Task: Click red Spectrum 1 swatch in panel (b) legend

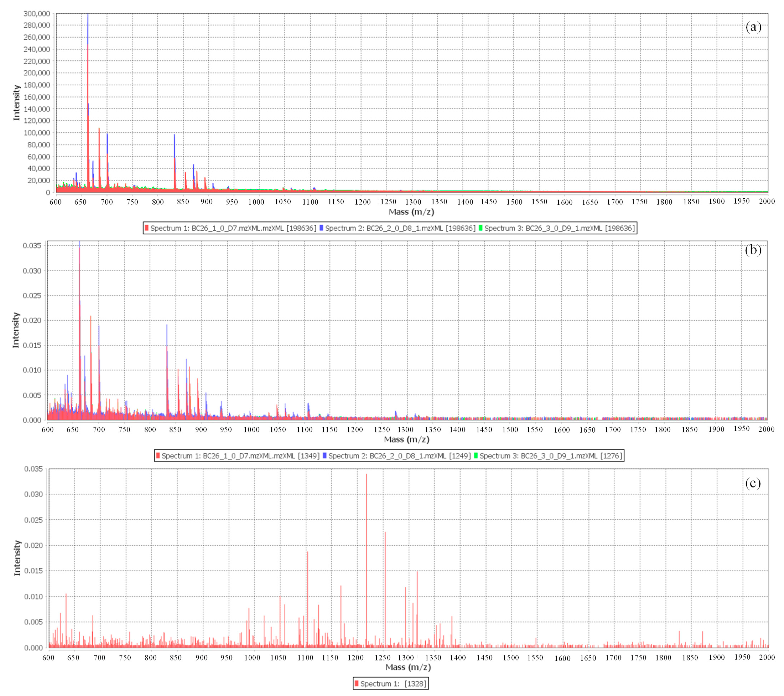Action: point(158,455)
